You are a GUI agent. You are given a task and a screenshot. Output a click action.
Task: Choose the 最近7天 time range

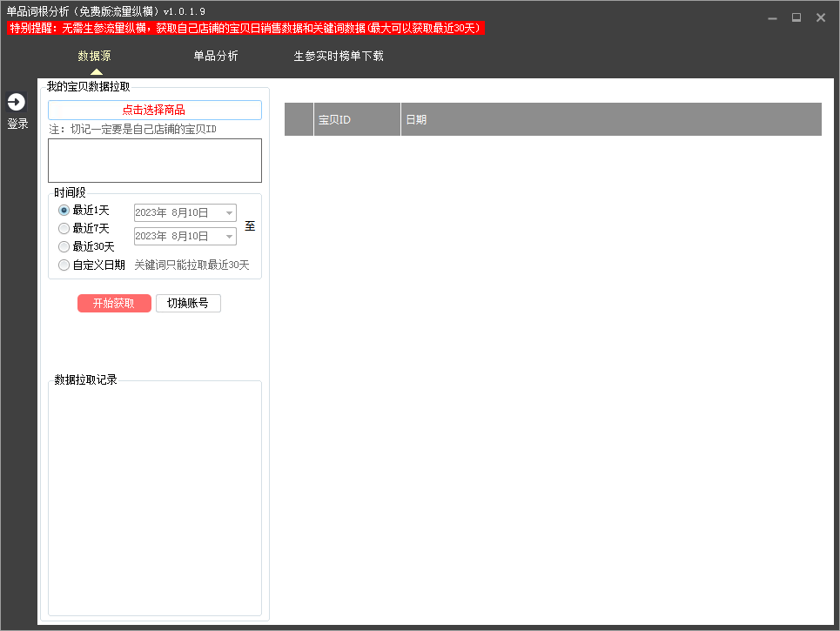click(x=64, y=228)
